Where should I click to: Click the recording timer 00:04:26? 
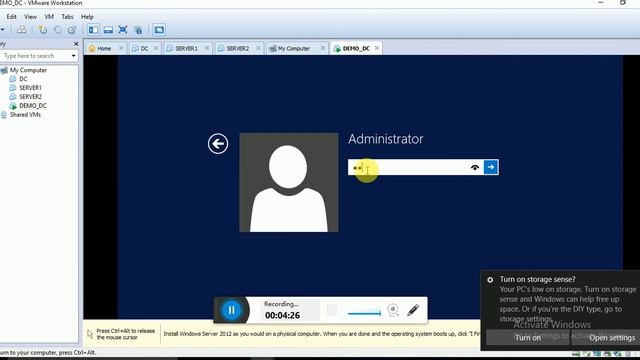point(282,316)
